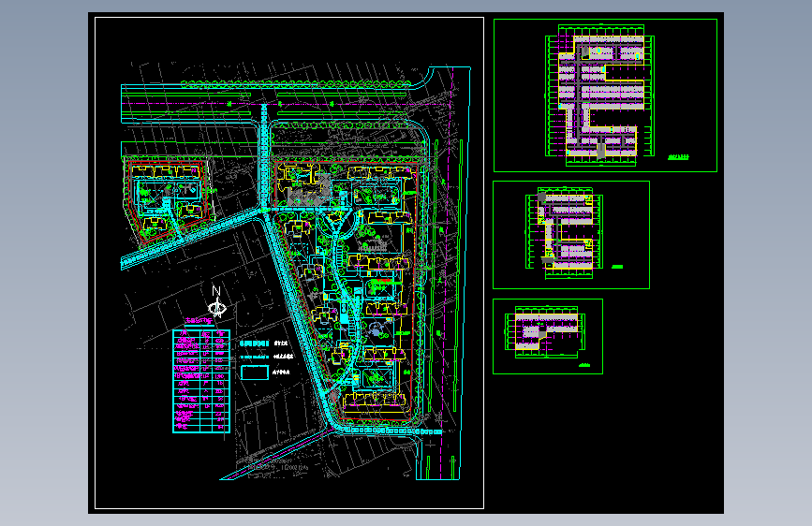Screen dimensions: 812x526
Task: Select the cyan legend data table
Action: (201, 381)
